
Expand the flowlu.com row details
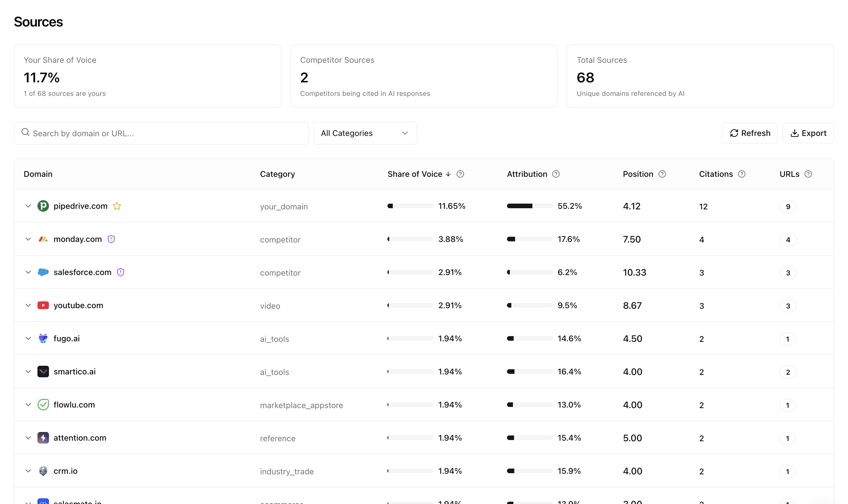[28, 404]
